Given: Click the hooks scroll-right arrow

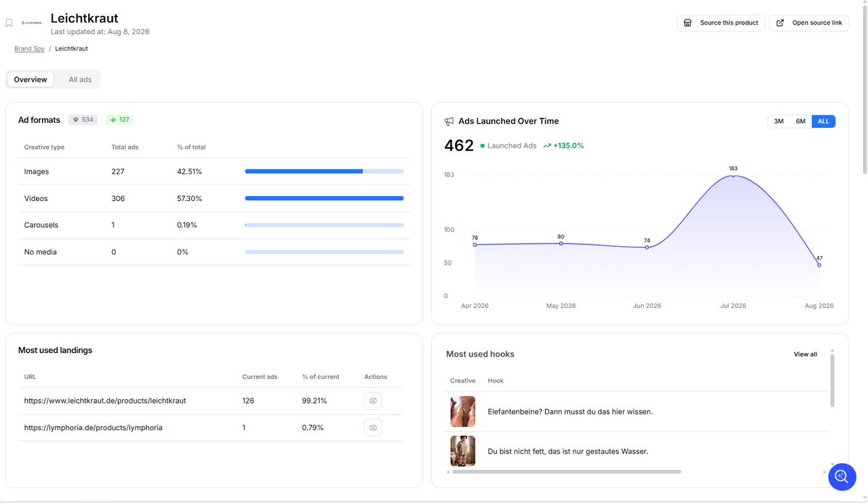Looking at the screenshot, I should (825, 471).
